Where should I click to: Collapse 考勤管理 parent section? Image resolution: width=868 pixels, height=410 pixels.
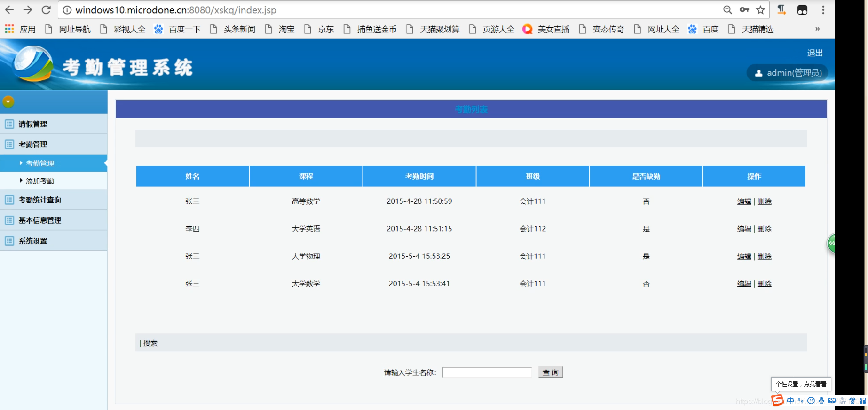click(x=54, y=144)
